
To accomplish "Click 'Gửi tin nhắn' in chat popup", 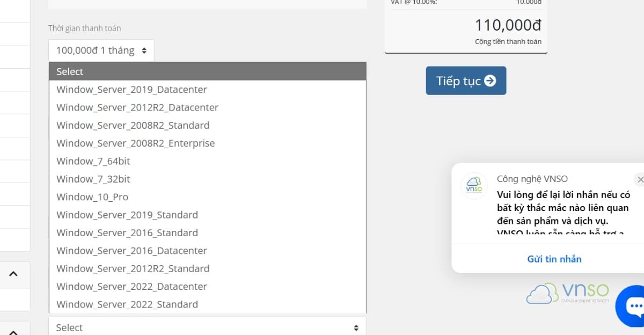I will point(554,259).
